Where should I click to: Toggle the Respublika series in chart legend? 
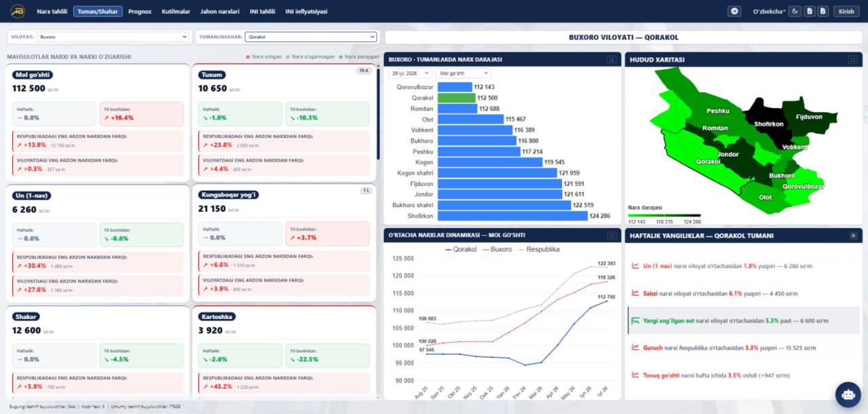tap(538, 250)
